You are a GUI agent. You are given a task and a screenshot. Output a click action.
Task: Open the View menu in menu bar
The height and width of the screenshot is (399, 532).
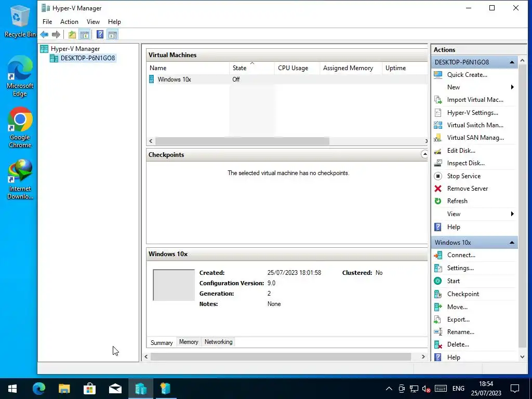tap(93, 22)
